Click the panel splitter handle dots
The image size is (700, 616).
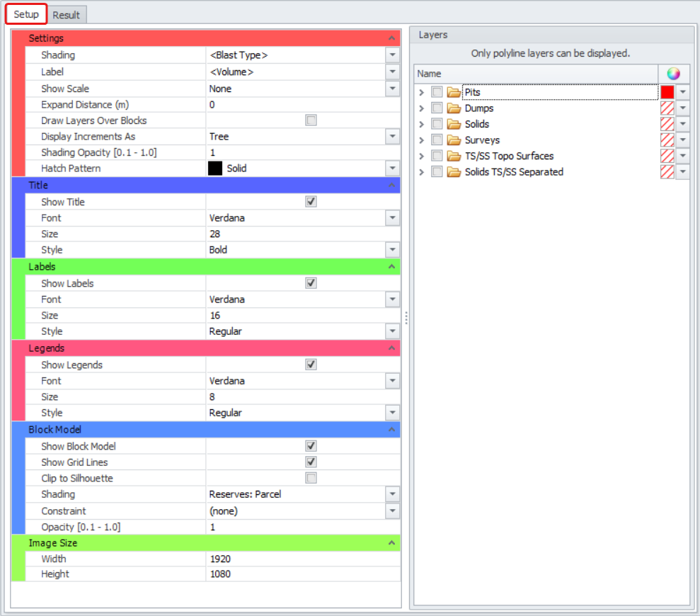pyautogui.click(x=406, y=318)
